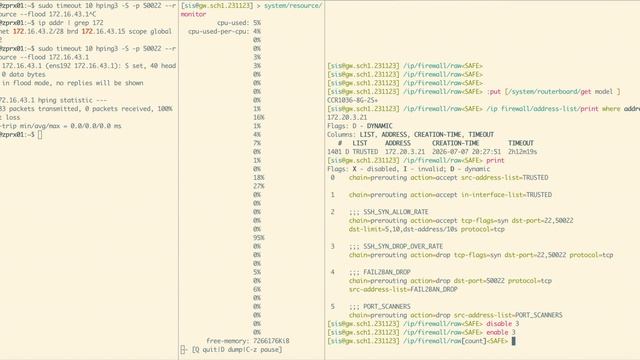The height and width of the screenshot is (360, 640).
Task: Place cursor at the raw[count]<SAFE> prompt
Action: 513,341
